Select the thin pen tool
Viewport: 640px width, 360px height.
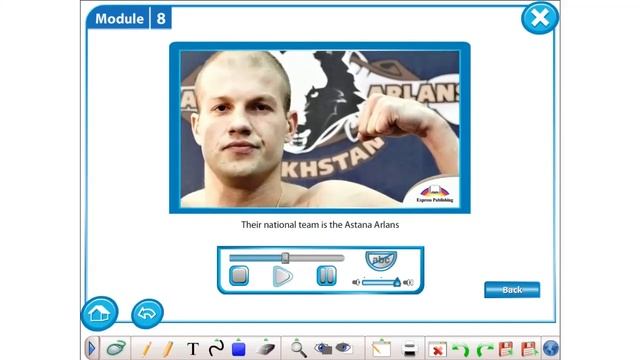[147, 349]
